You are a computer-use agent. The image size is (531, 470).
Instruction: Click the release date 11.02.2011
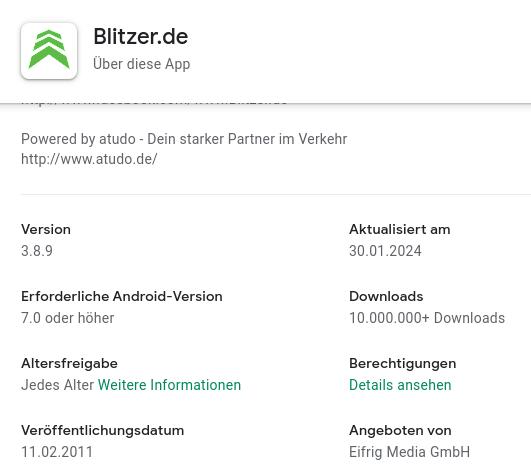click(57, 452)
